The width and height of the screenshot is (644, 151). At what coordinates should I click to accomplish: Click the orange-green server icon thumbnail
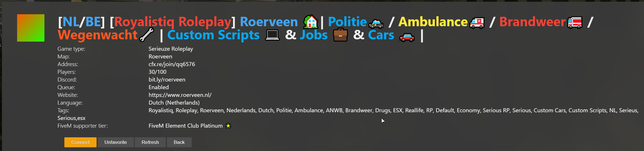click(x=31, y=28)
